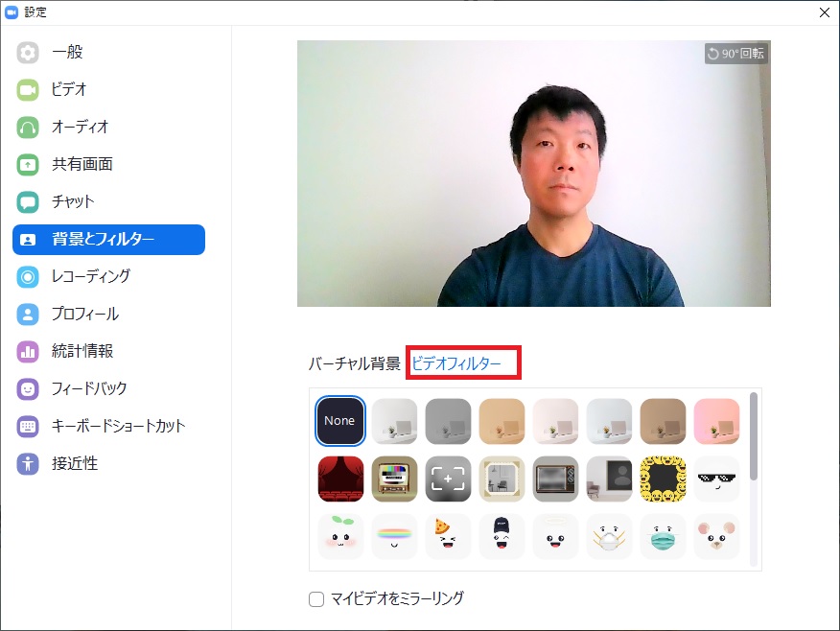Choose the angel halo face filter
This screenshot has width=840, height=631.
[x=555, y=536]
